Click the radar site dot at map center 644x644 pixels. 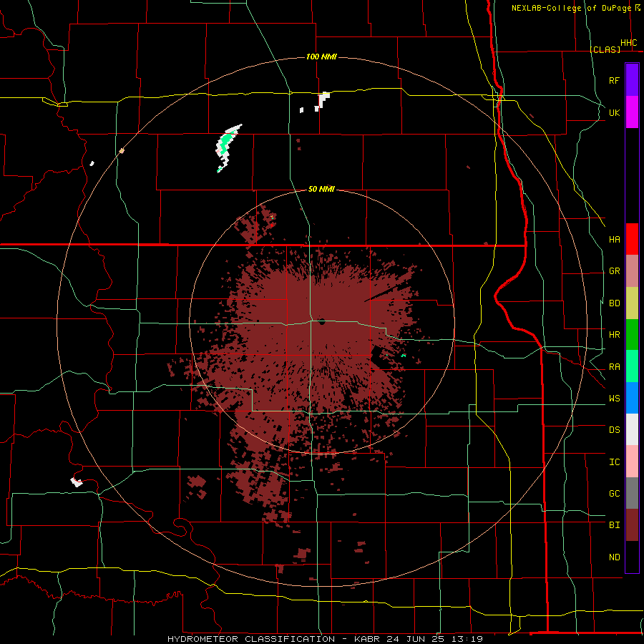pos(321,321)
